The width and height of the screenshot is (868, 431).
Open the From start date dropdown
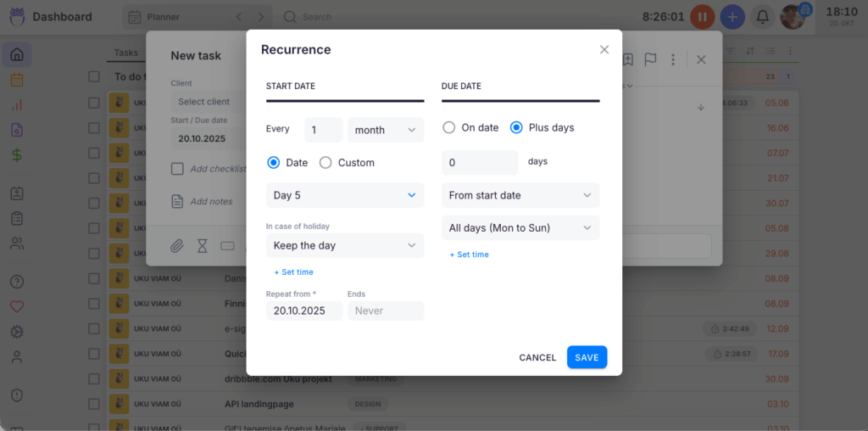click(x=520, y=195)
